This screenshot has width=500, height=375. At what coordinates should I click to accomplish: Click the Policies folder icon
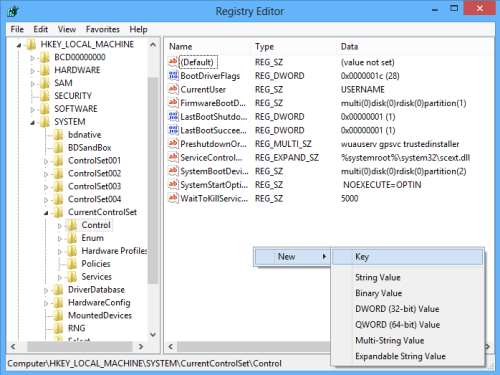(x=72, y=264)
